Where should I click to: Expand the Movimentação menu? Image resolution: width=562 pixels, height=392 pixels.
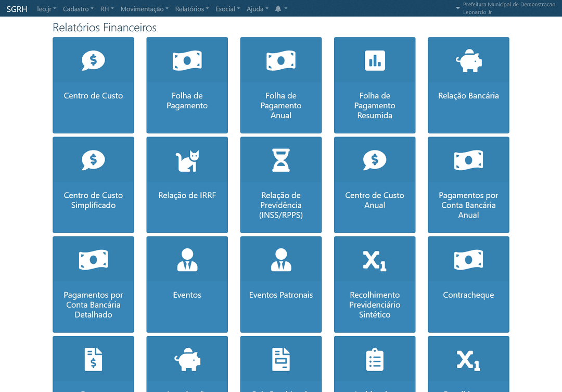pos(145,9)
